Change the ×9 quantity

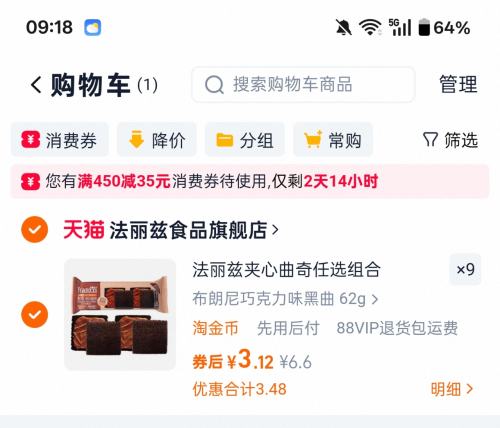pyautogui.click(x=465, y=269)
